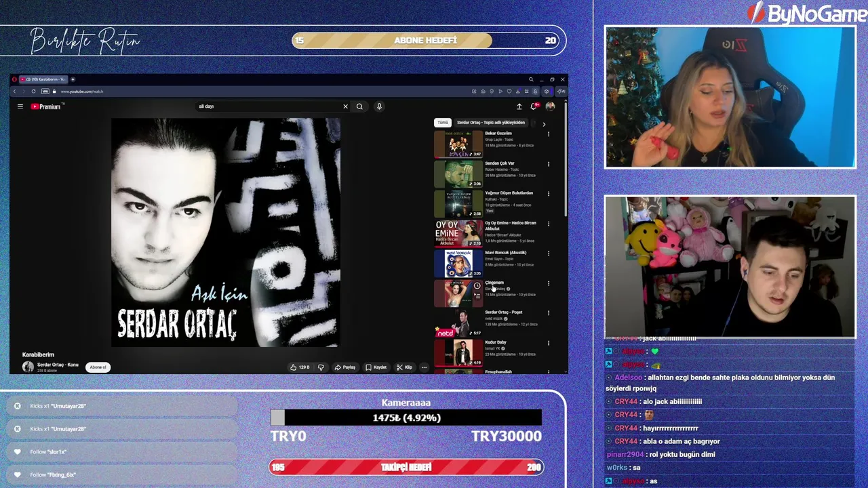Open Serdar Ortaç - Poşet video title
The width and height of the screenshot is (868, 488).
[504, 312]
